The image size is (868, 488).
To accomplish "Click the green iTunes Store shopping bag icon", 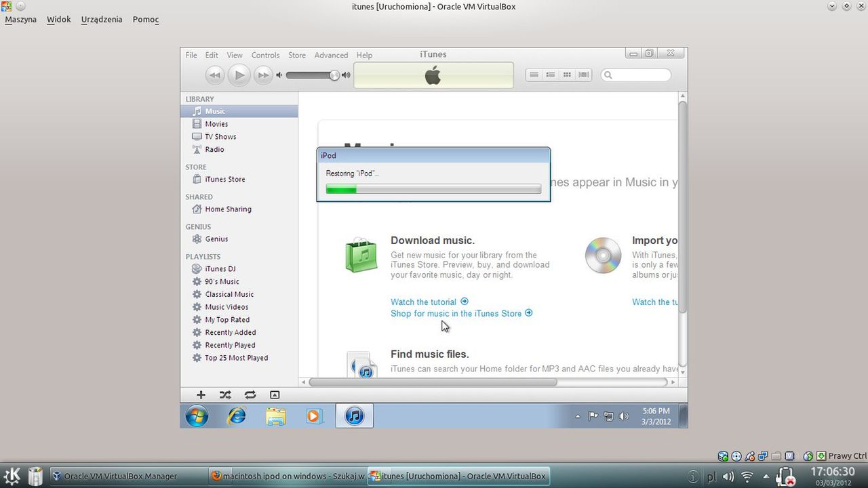I will (x=361, y=256).
